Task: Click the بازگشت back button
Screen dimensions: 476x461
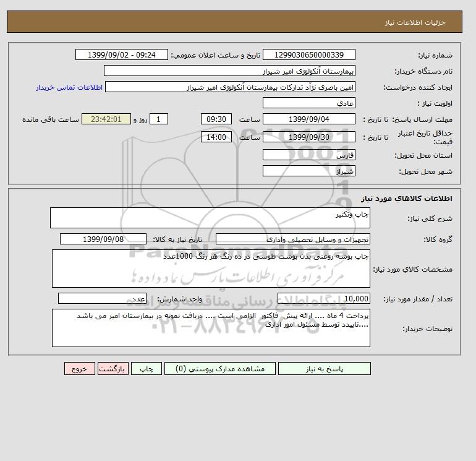Action: 113,369
